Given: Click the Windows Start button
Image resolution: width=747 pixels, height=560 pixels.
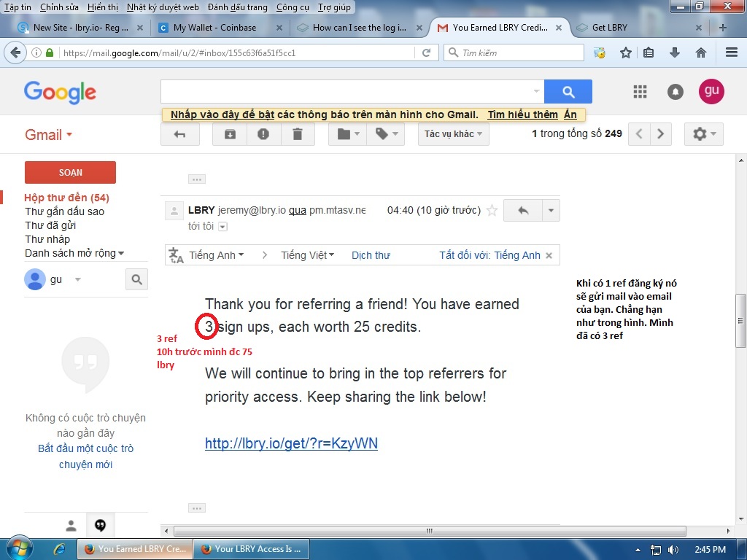Looking at the screenshot, I should tap(18, 548).
